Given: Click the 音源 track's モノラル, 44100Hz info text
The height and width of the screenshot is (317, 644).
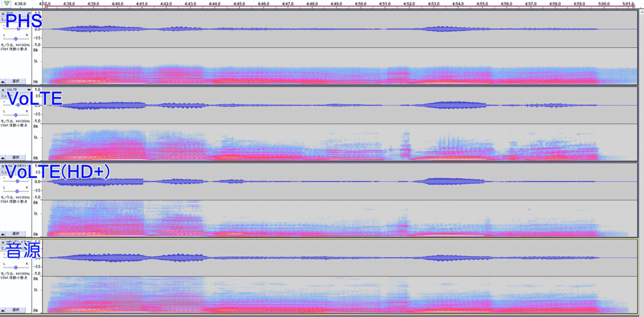Looking at the screenshot, I should [x=14, y=273].
